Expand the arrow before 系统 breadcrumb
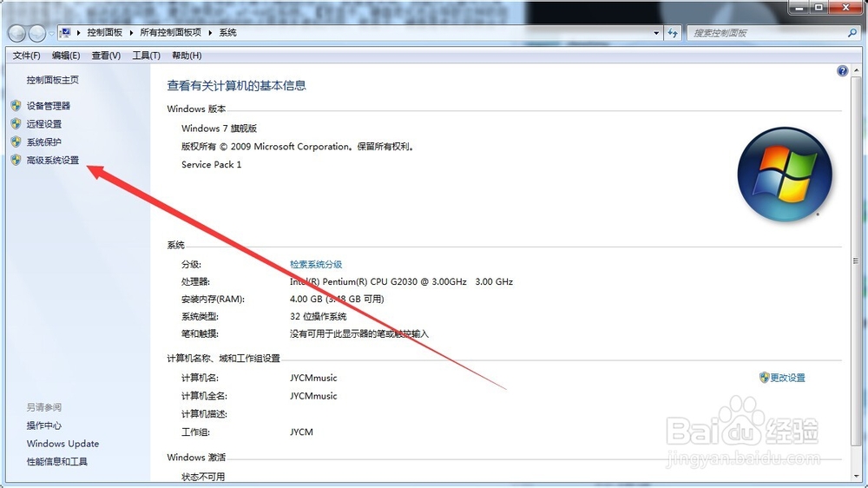This screenshot has width=868, height=488. 210,33
